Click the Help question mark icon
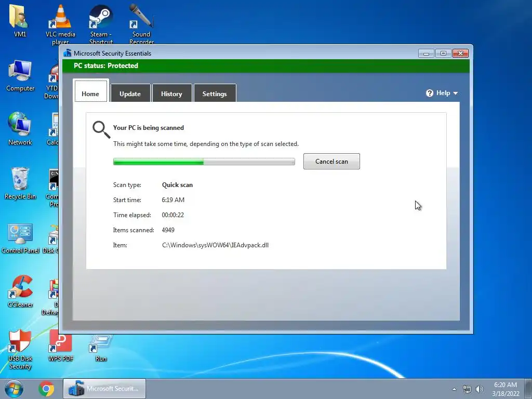This screenshot has width=532, height=399. (430, 93)
